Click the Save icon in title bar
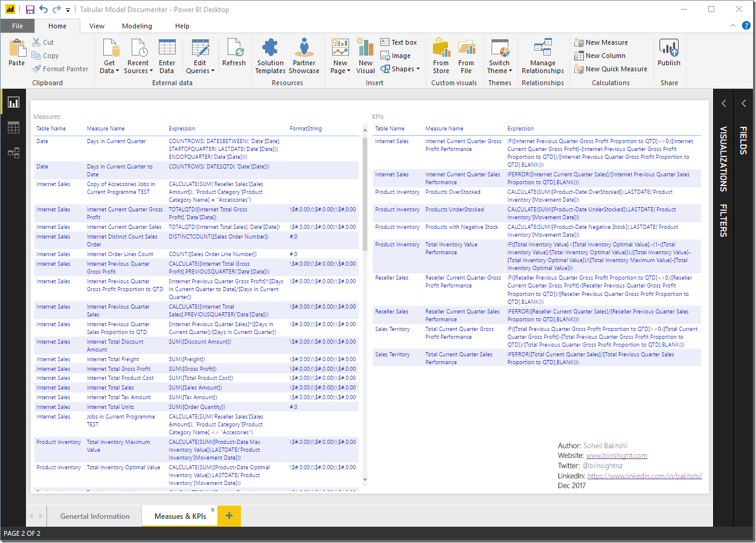This screenshot has width=756, height=543. click(30, 10)
